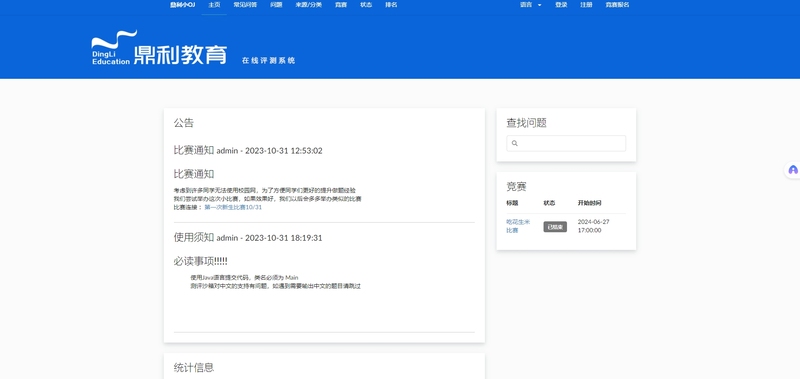Click the 竞赛 sidebar card heading
Image resolution: width=800 pixels, height=379 pixels.
pos(516,186)
